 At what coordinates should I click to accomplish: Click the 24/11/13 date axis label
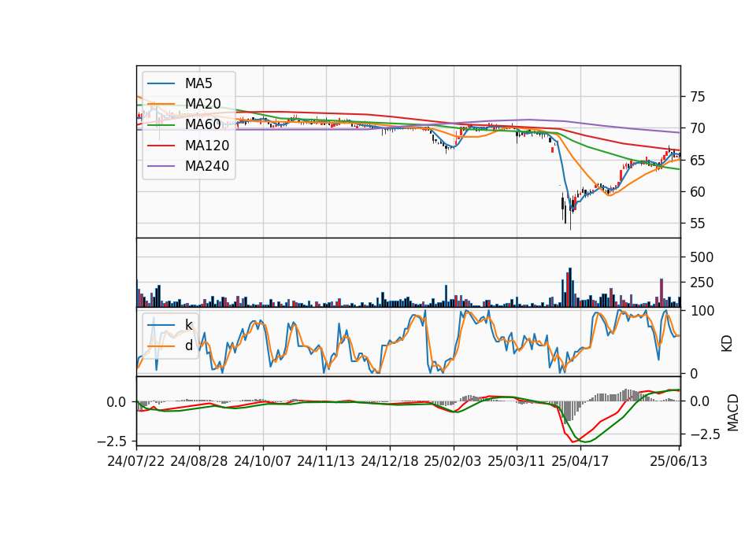(326, 461)
